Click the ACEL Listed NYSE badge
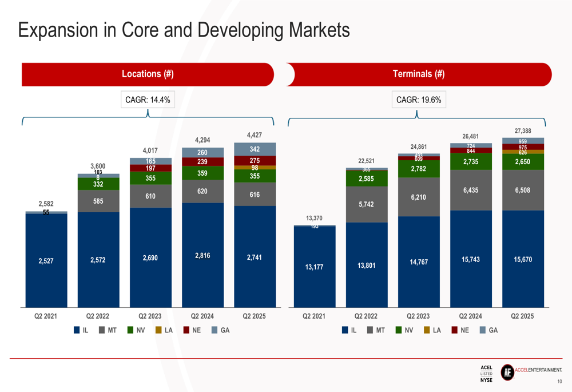 click(486, 374)
